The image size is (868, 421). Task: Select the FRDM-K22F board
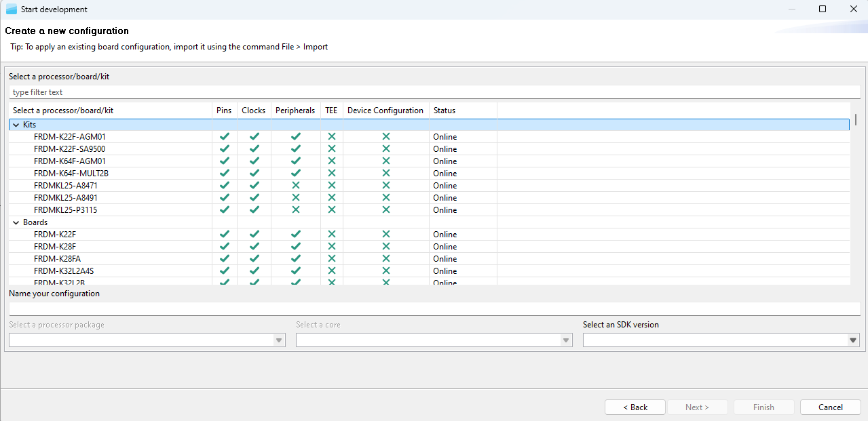point(55,234)
